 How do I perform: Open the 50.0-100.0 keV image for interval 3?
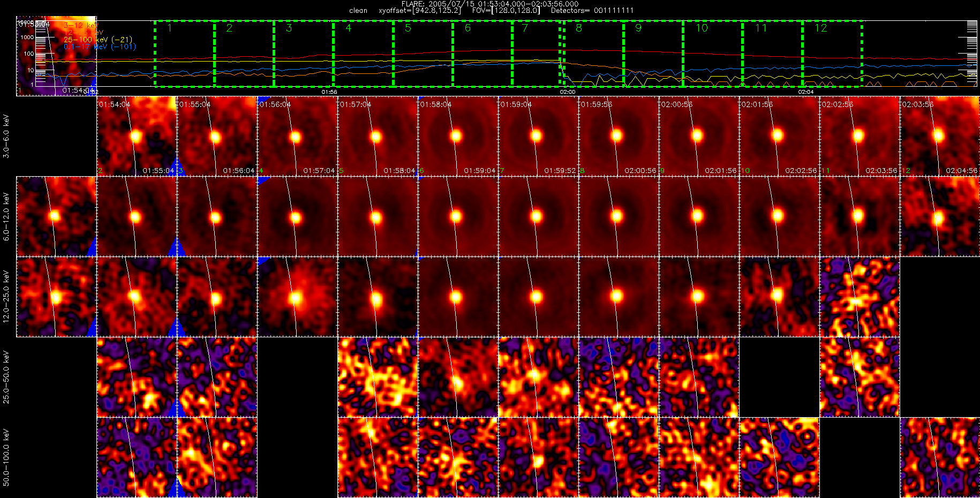click(217, 457)
